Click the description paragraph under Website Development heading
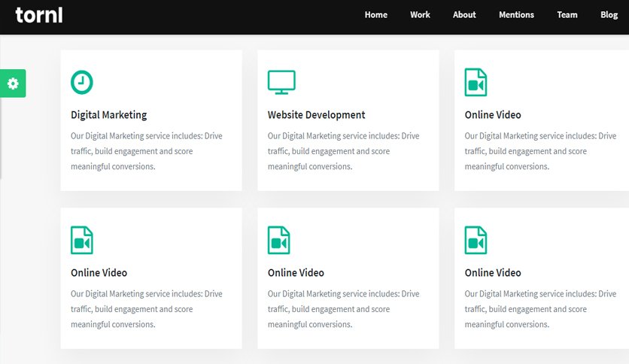629x364 pixels. [x=343, y=151]
